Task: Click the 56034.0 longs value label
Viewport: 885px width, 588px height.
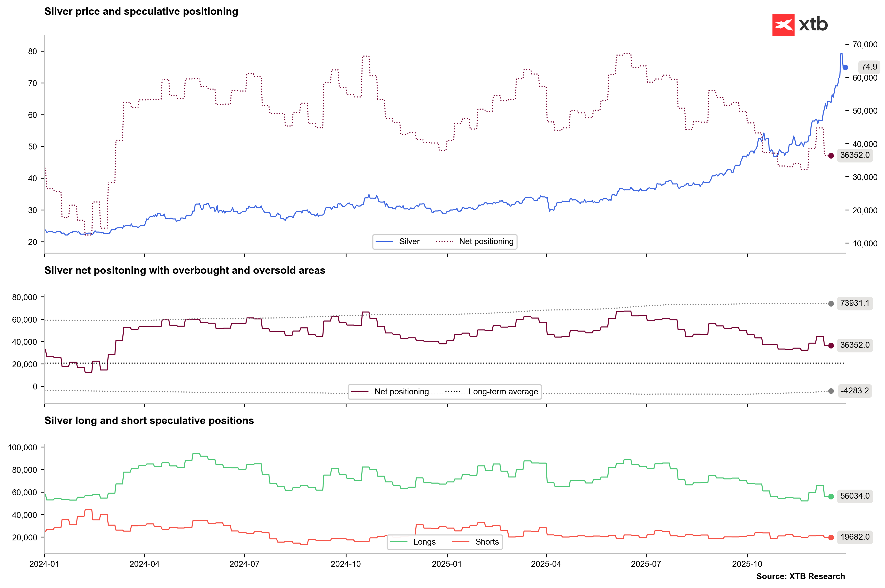Action: [x=855, y=496]
